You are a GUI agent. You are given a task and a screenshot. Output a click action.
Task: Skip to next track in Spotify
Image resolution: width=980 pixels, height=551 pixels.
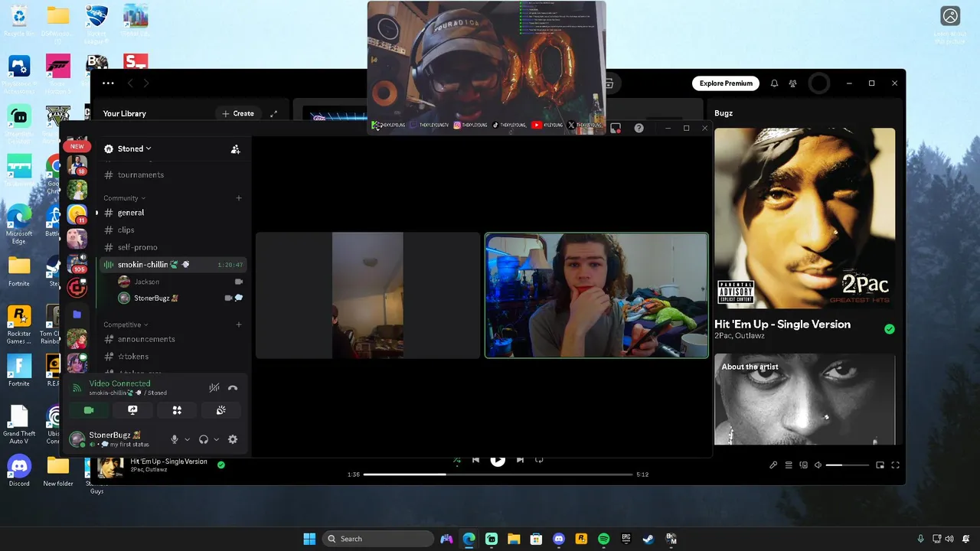pos(520,460)
